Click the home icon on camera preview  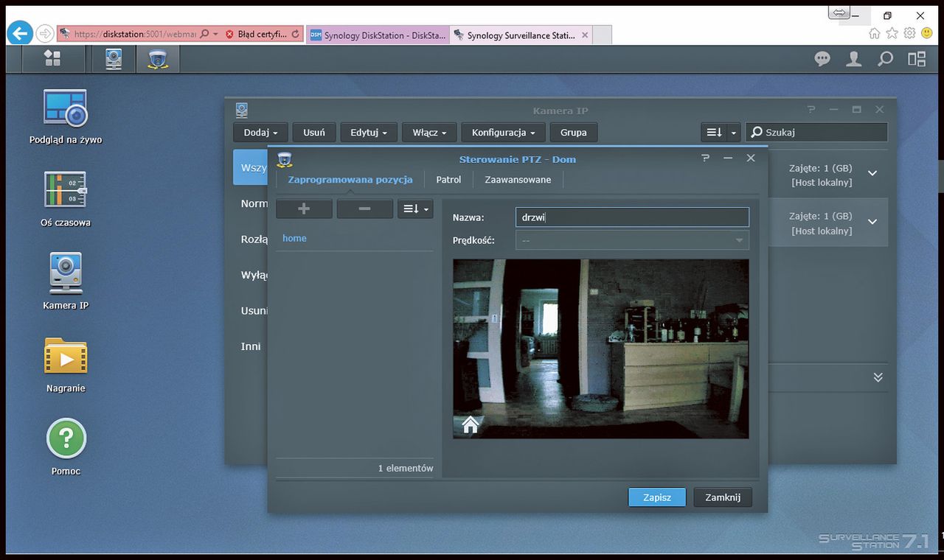pyautogui.click(x=470, y=424)
